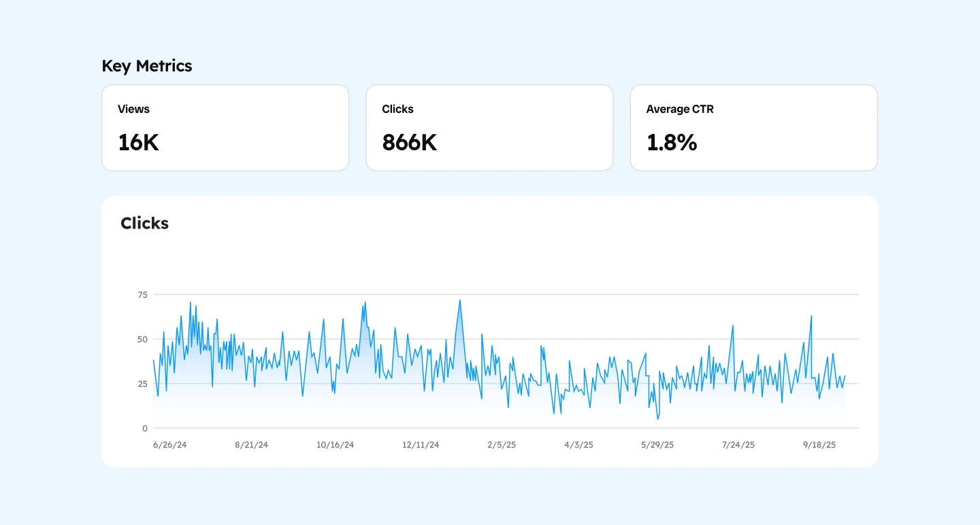The width and height of the screenshot is (980, 525).
Task: Select the 12/11/24 date on x-axis
Action: point(421,445)
